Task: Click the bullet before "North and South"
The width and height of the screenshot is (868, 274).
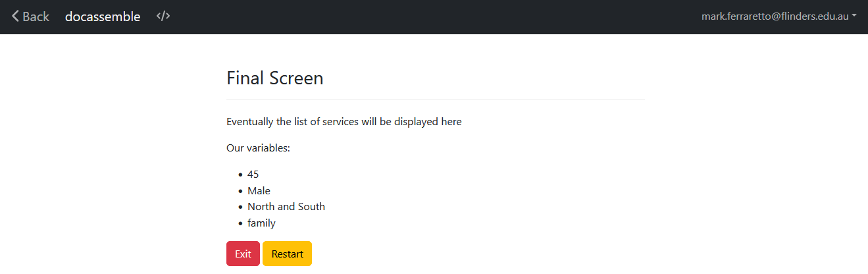Action: (x=240, y=207)
